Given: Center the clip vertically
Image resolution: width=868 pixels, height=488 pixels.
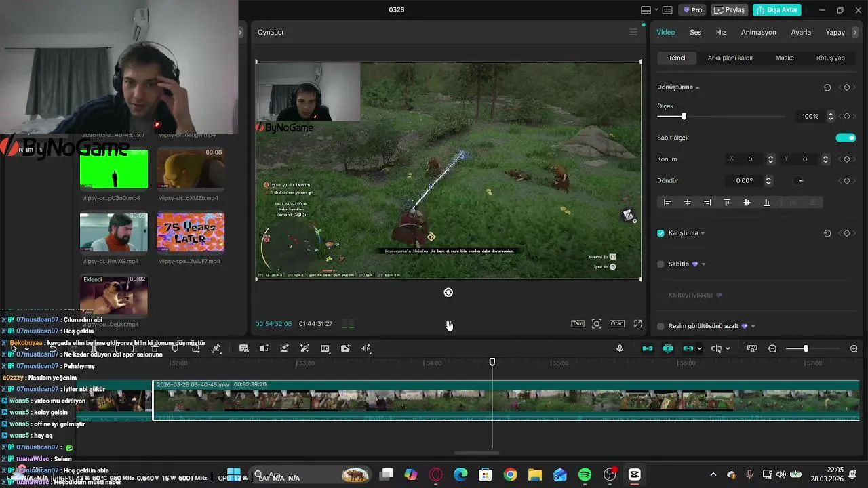Looking at the screenshot, I should tap(747, 203).
